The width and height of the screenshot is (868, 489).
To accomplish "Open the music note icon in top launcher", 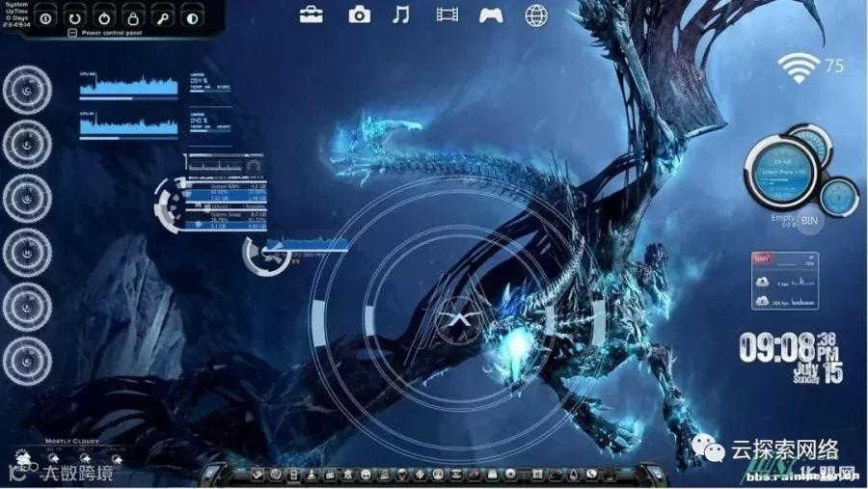I will click(x=401, y=15).
